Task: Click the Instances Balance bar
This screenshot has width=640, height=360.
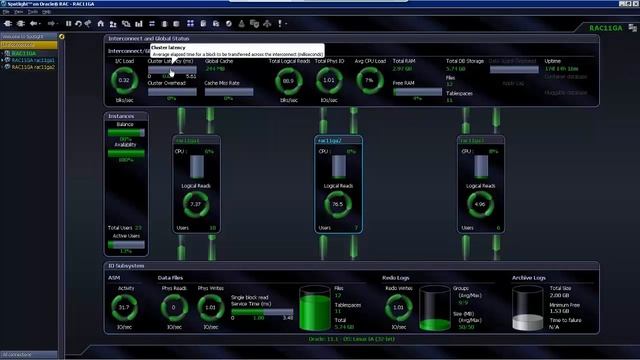Action: point(126,133)
